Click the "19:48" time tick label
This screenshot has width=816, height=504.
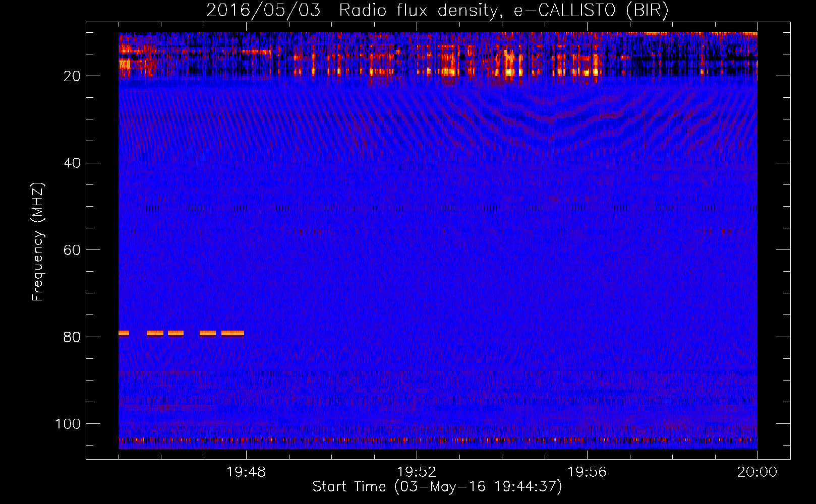[x=246, y=472]
